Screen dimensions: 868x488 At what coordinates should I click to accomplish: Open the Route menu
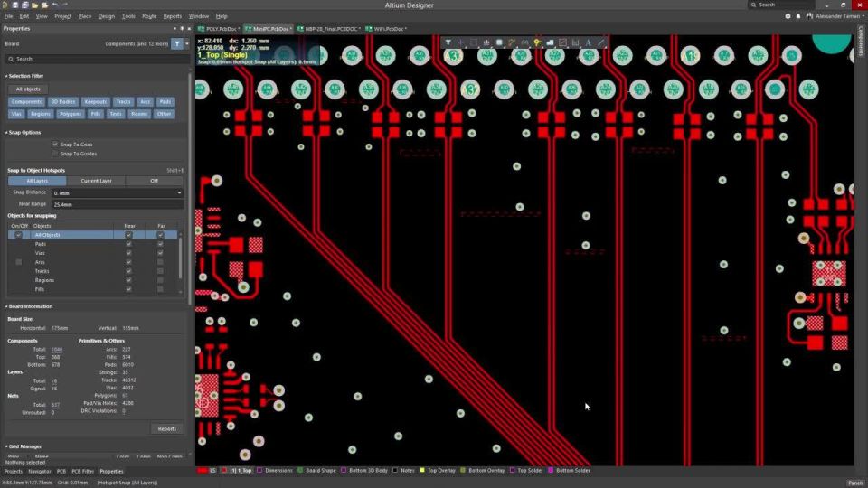point(149,16)
